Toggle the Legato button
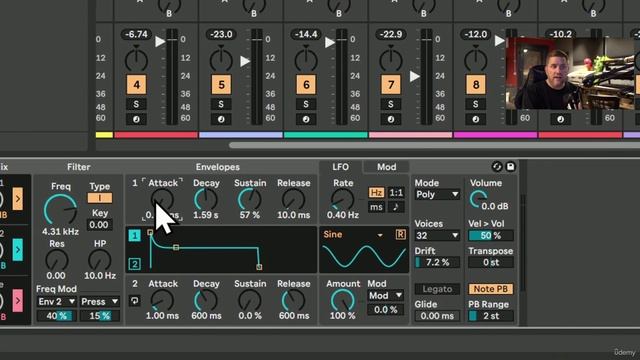The image size is (640, 360). click(437, 289)
